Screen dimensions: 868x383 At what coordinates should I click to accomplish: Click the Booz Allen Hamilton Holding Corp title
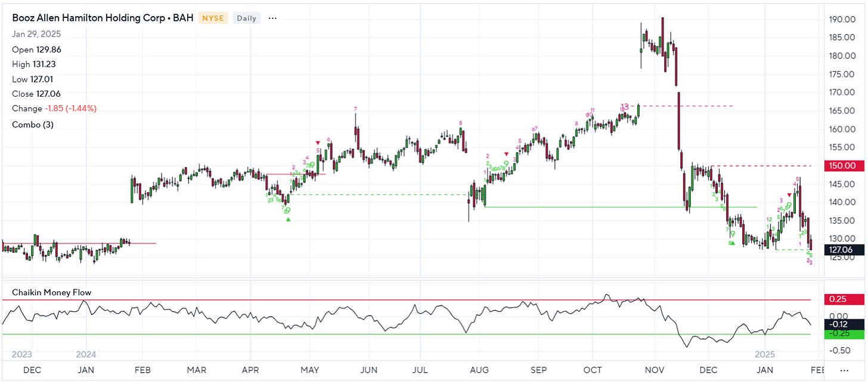[103, 18]
